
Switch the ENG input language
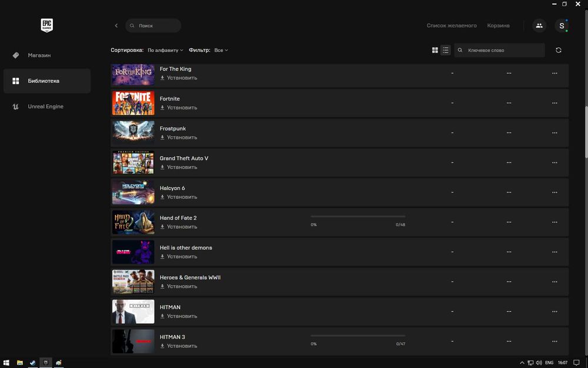tap(549, 363)
